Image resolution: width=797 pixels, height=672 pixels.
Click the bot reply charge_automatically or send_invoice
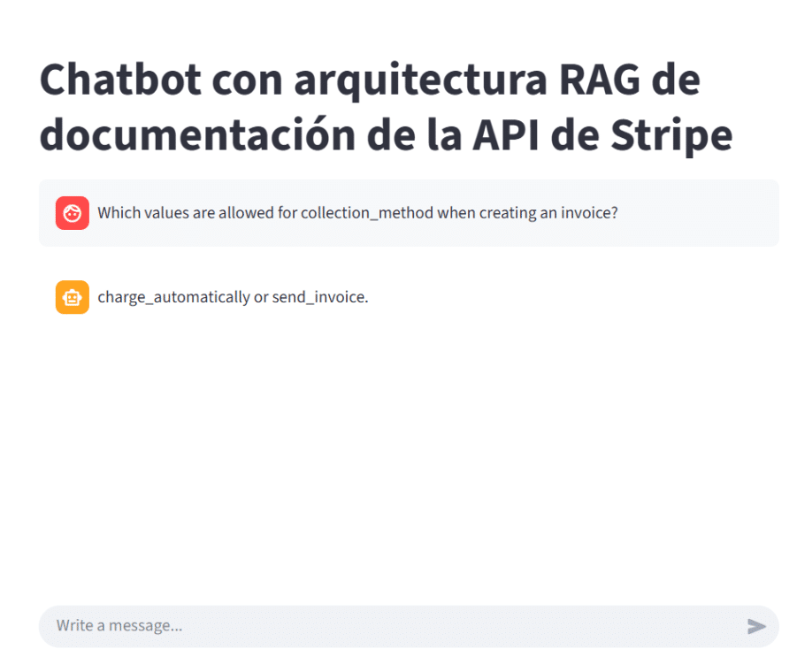pos(234,297)
